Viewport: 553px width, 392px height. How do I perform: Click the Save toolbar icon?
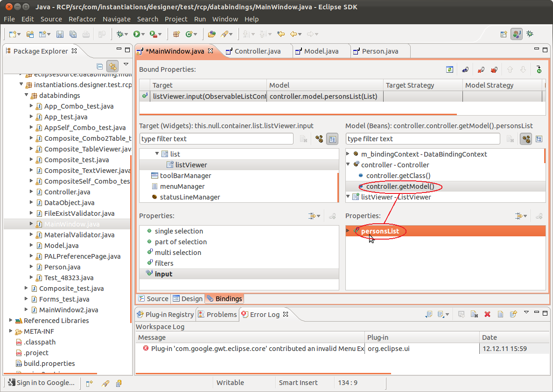[x=60, y=34]
